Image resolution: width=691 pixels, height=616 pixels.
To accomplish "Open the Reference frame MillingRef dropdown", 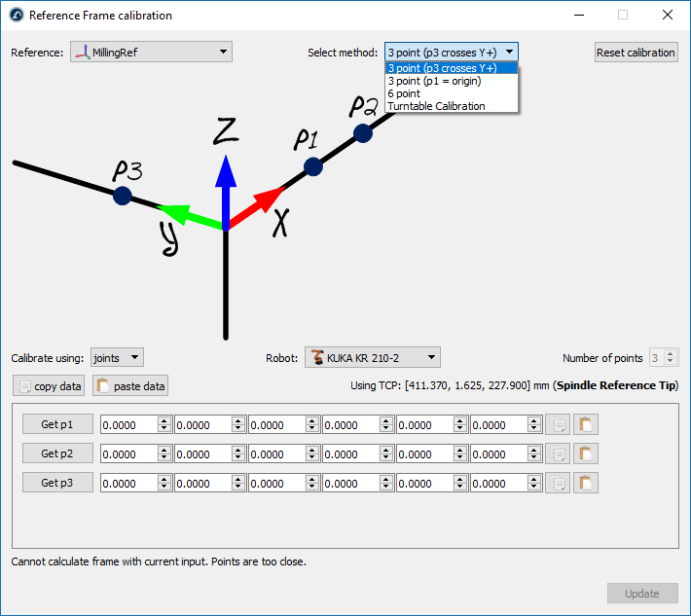I will (x=151, y=52).
